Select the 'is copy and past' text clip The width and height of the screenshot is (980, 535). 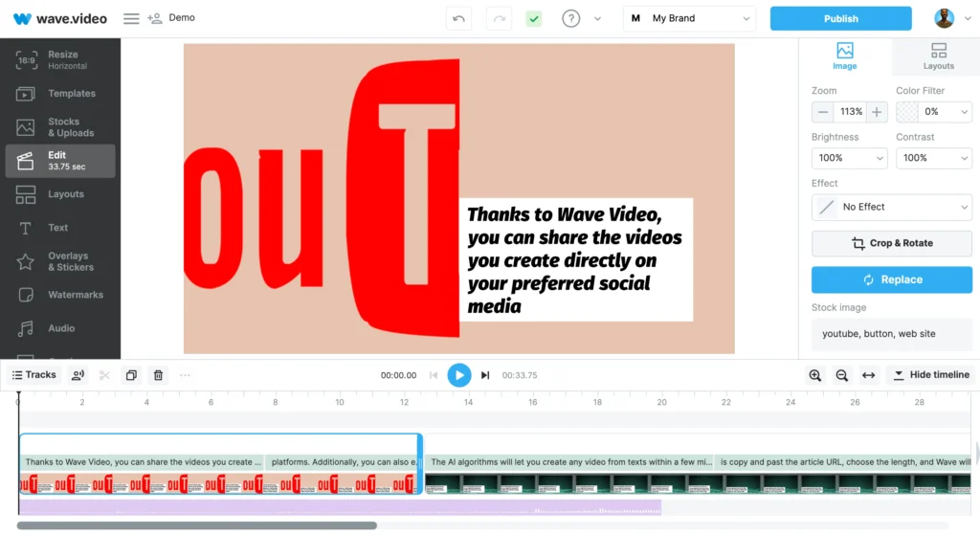pyautogui.click(x=842, y=462)
